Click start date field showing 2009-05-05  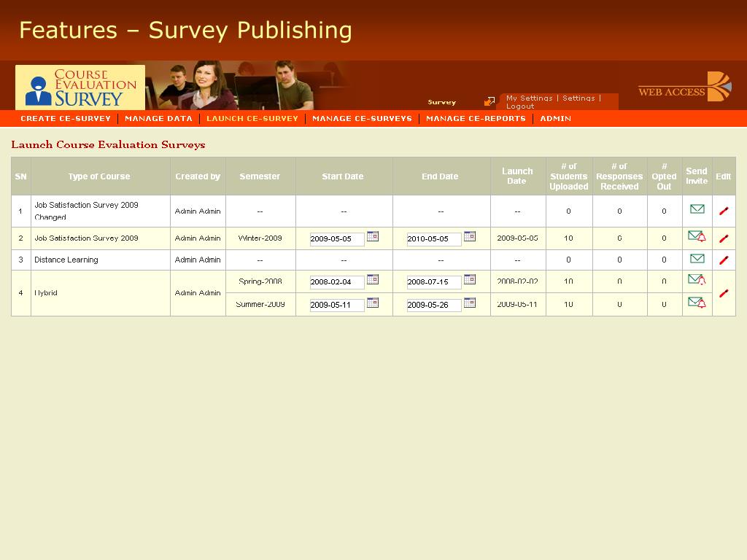click(337, 238)
